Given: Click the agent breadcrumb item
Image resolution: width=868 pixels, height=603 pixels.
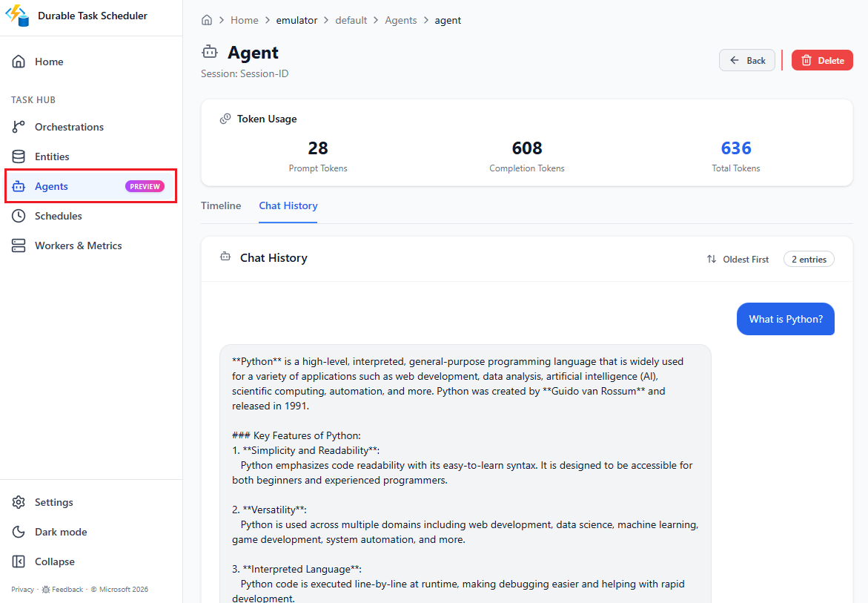Looking at the screenshot, I should (x=448, y=21).
